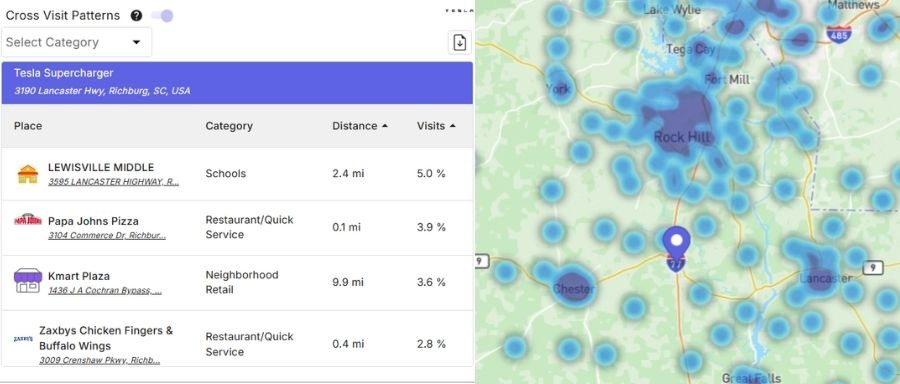Click the 2.4 mi distance value
The image size is (900, 384).
[x=348, y=173]
